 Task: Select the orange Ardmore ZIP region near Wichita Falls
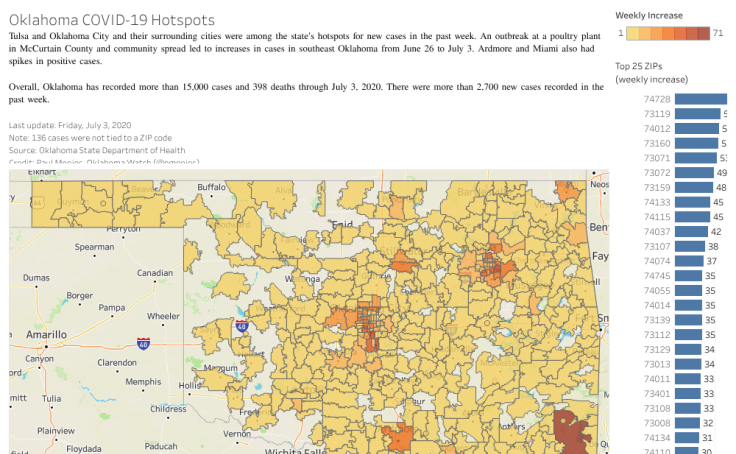(x=399, y=439)
